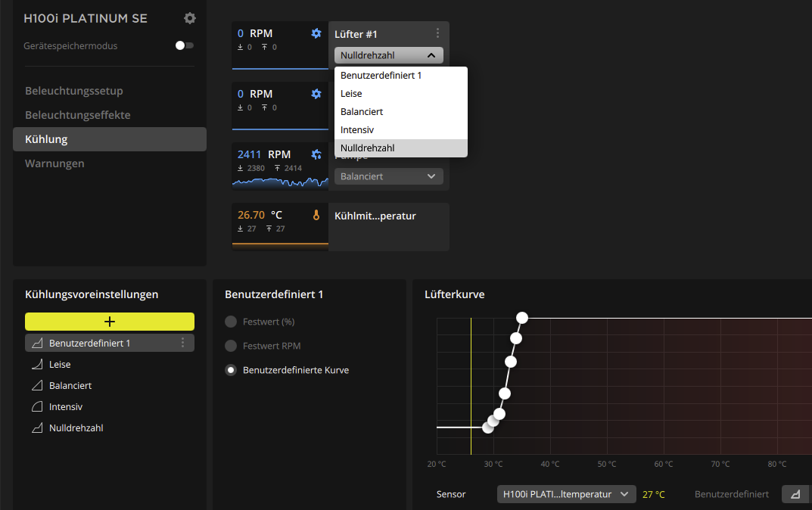Toggle the Gerätespeichermodus switch

tap(185, 45)
